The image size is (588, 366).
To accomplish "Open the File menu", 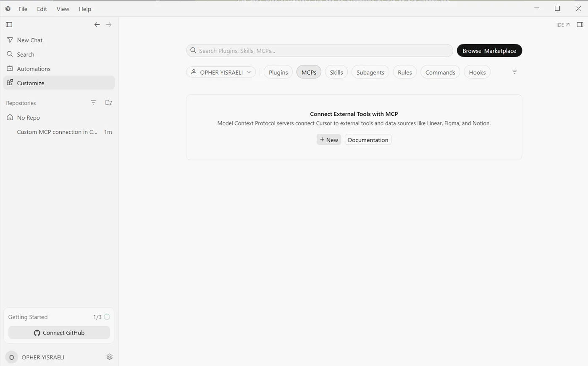I will [23, 9].
